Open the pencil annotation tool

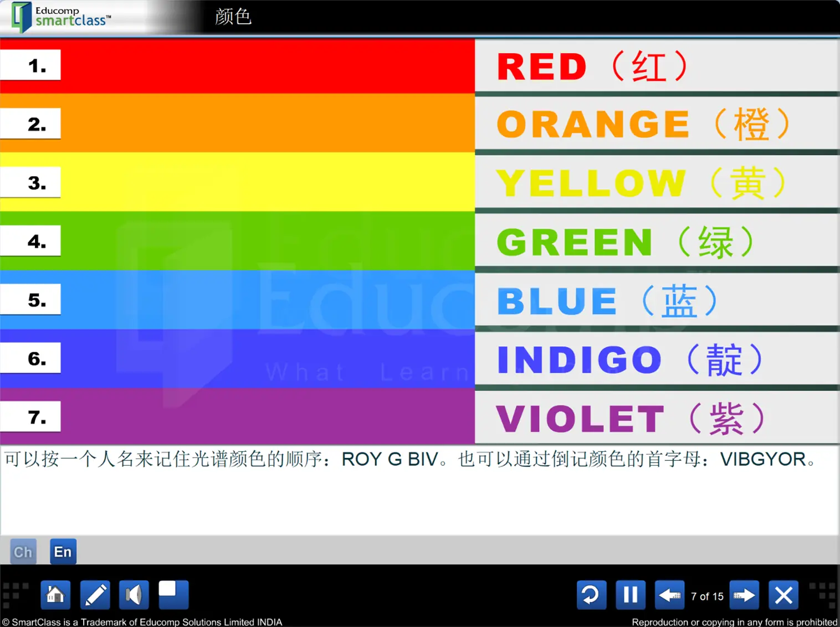click(x=95, y=595)
